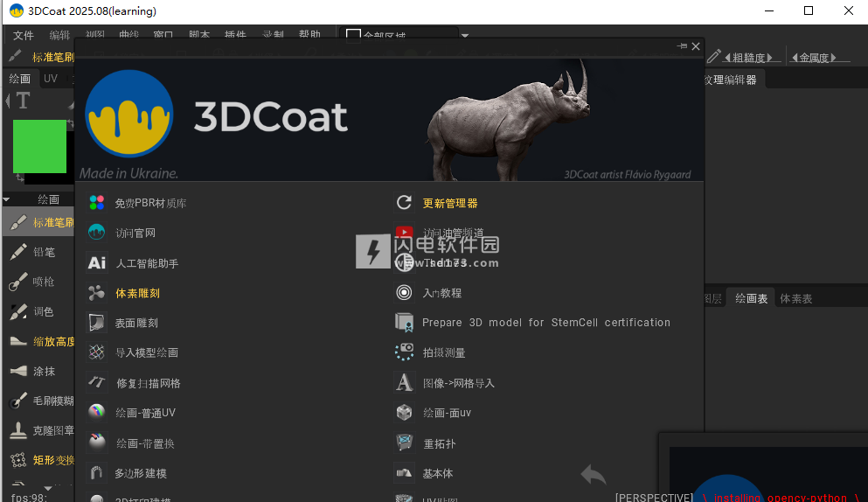Expand more tools arrow at left panel bottom

tap(48, 488)
